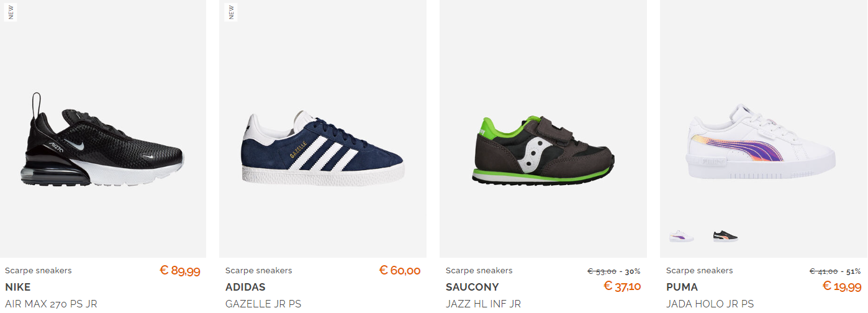Viewport: 868px width, 313px height.
Task: Click the NEW badge on the Adidas product
Action: [231, 12]
